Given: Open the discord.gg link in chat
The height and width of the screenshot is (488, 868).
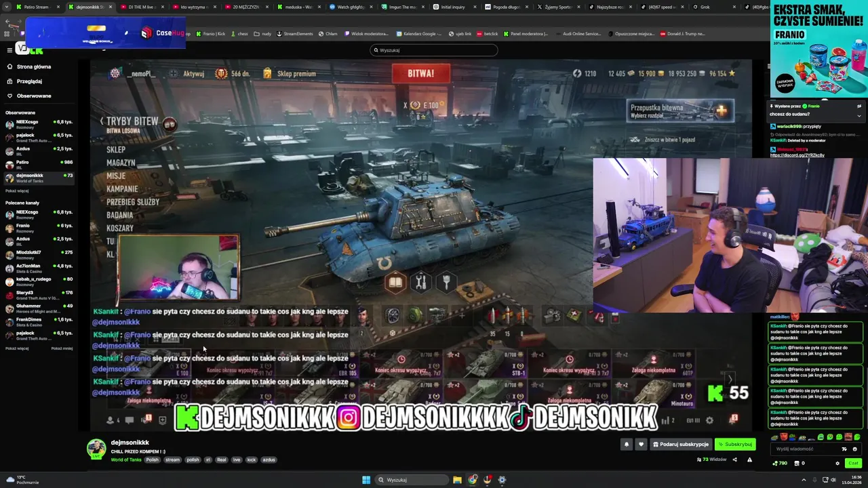Looking at the screenshot, I should coord(797,155).
